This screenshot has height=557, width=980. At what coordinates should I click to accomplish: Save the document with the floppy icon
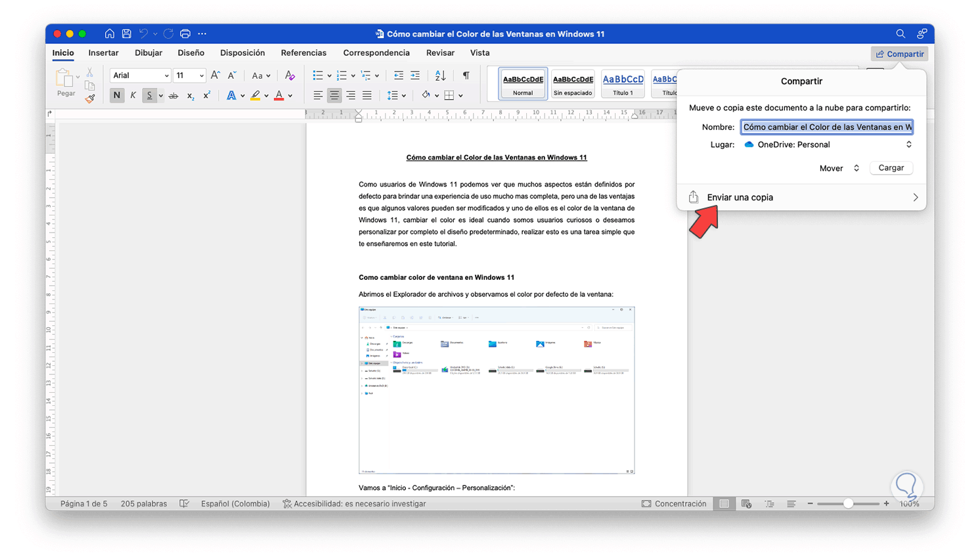coord(127,33)
